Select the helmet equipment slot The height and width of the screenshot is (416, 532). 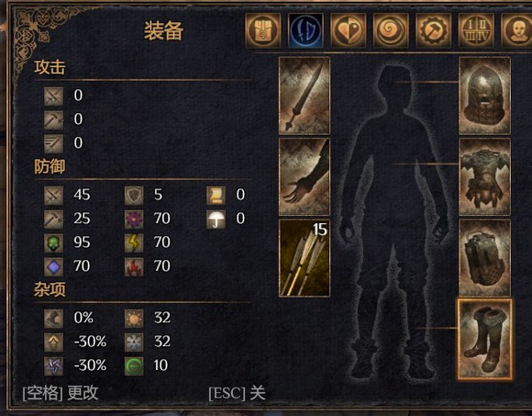click(484, 96)
